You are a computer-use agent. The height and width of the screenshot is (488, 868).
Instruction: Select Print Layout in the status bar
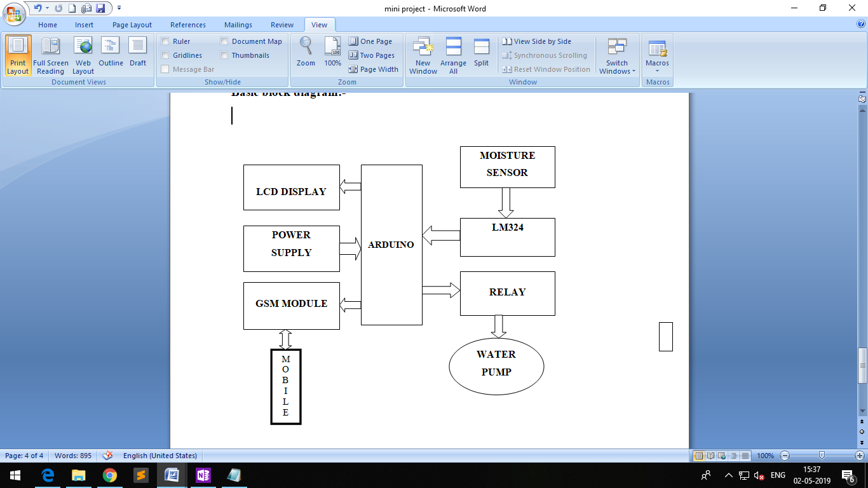(x=699, y=456)
